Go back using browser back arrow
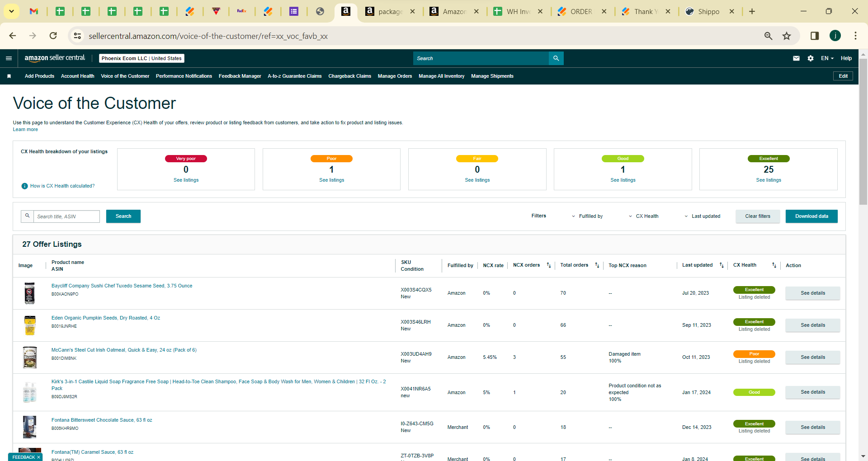 coord(13,36)
